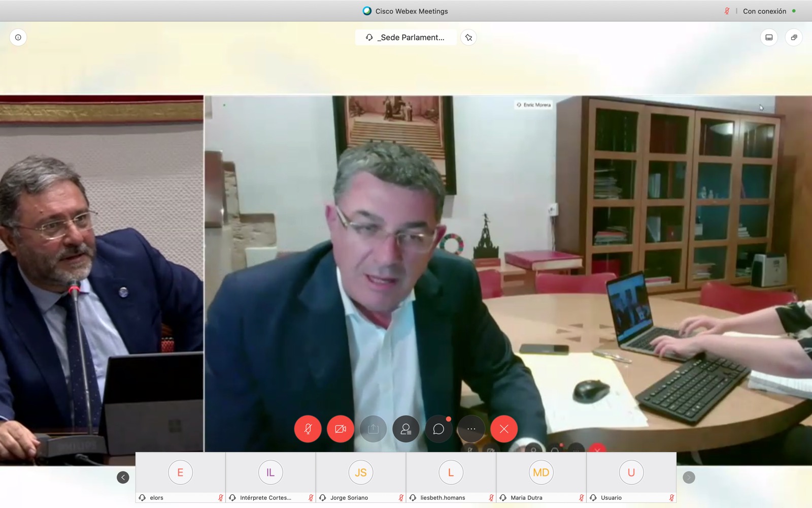
Task: Select Maria Dutra participant avatar
Action: 541,472
